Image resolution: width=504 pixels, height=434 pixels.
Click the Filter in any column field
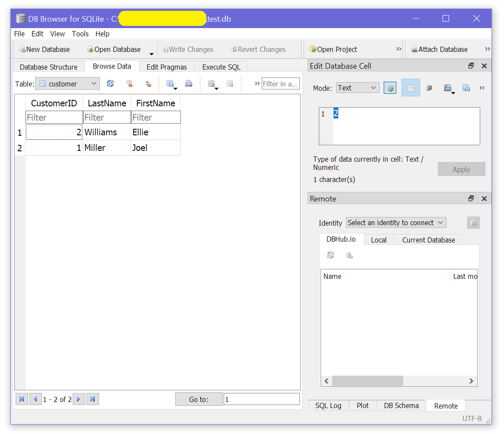[280, 83]
